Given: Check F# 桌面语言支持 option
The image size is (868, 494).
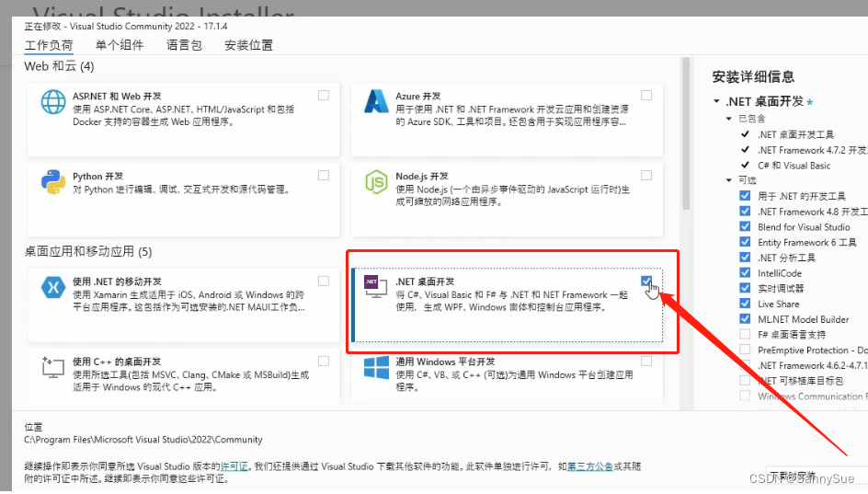Looking at the screenshot, I should (745, 334).
